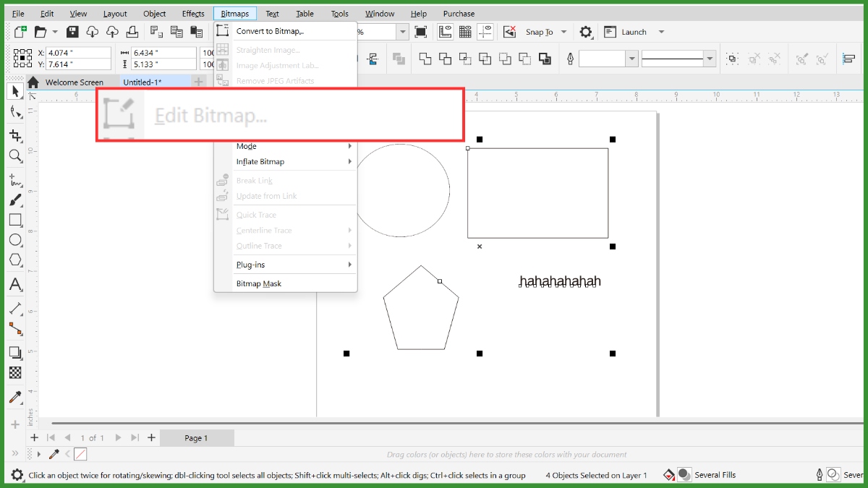Select the Zoom magnifier tool
Screen dimensions: 868x488
pyautogui.click(x=15, y=155)
